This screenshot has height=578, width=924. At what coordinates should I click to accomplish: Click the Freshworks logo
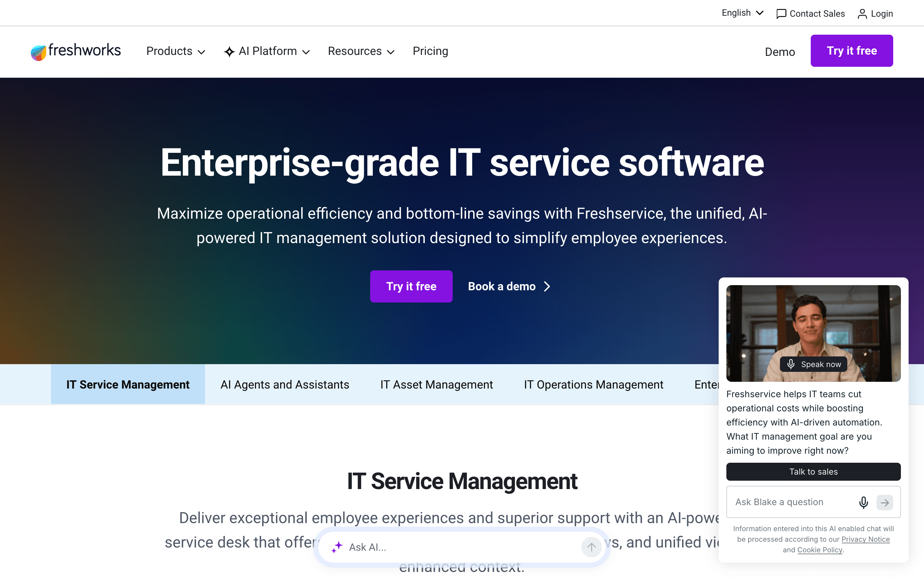click(x=76, y=51)
